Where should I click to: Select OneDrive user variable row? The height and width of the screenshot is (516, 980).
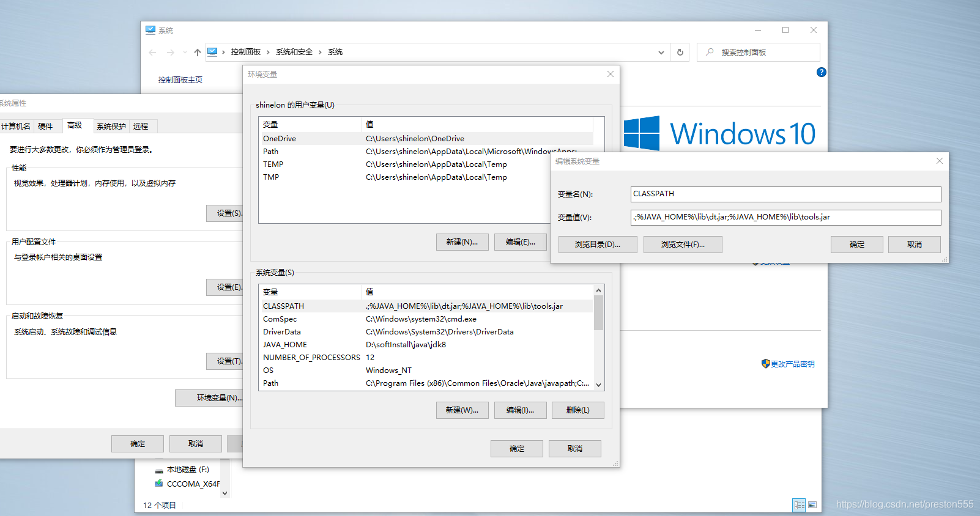426,139
